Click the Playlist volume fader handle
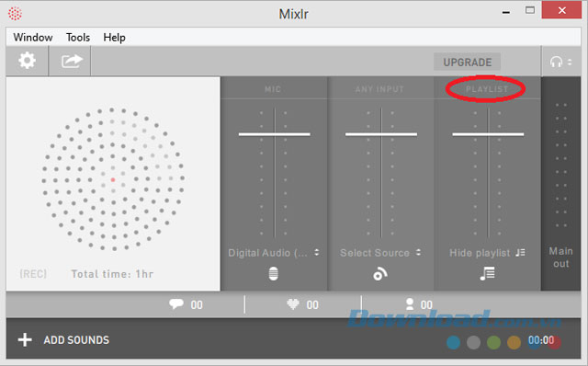This screenshot has height=366, width=588. pos(488,134)
